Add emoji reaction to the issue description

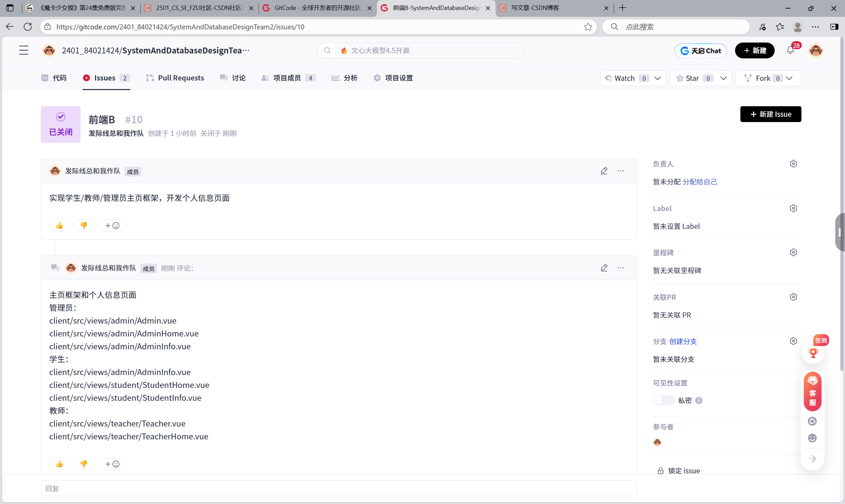pyautogui.click(x=112, y=226)
